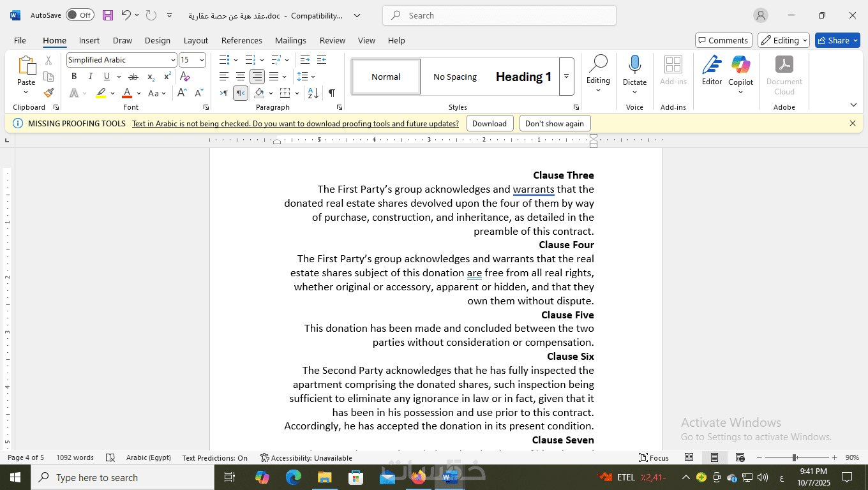Image resolution: width=868 pixels, height=490 pixels.
Task: Toggle Italic formatting
Action: point(91,77)
